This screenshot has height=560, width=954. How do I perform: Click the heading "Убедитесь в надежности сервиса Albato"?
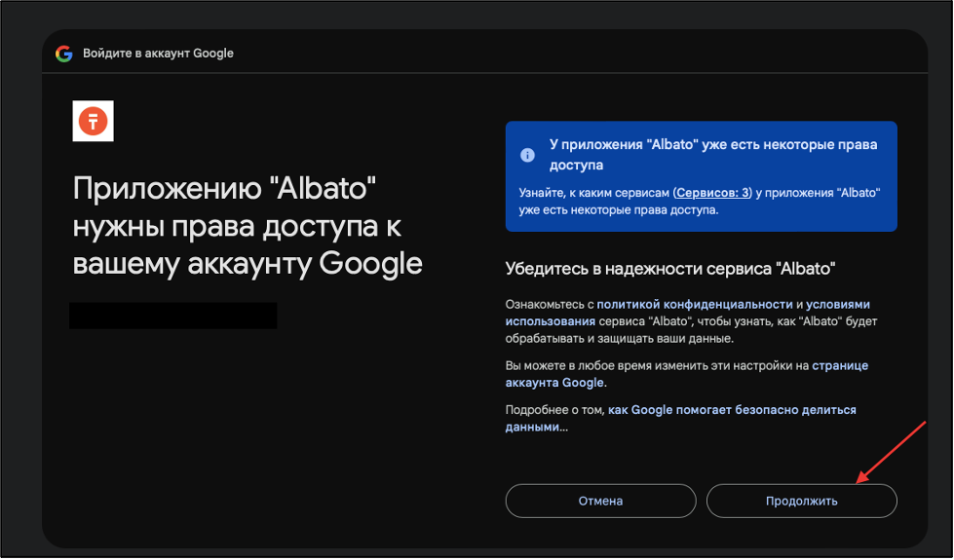pyautogui.click(x=669, y=269)
